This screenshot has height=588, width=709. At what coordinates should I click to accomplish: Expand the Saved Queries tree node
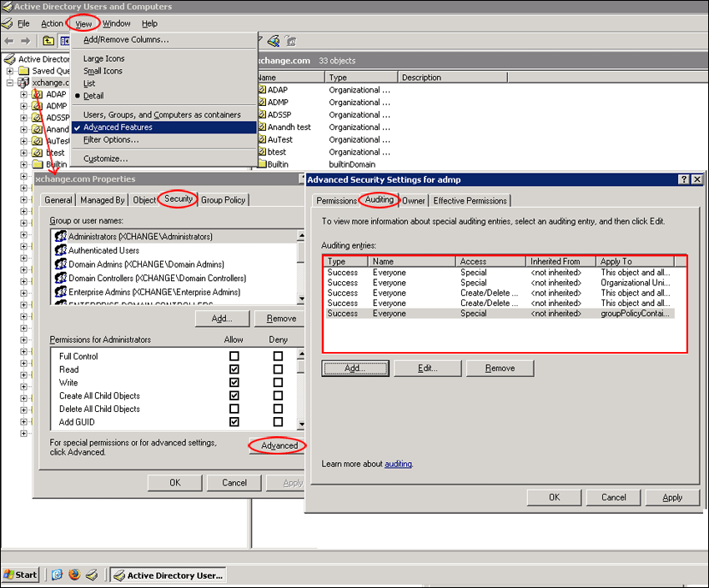10,71
